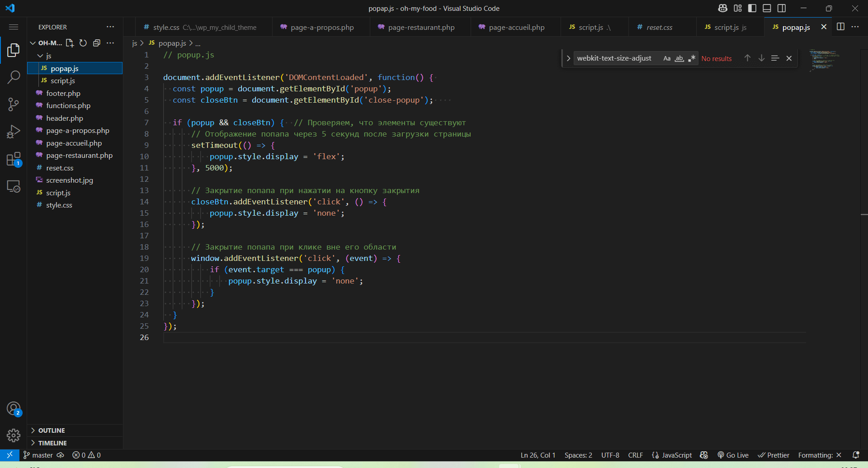The image size is (868, 468).
Task: Open errors and warnings problems panel
Action: coord(86,455)
